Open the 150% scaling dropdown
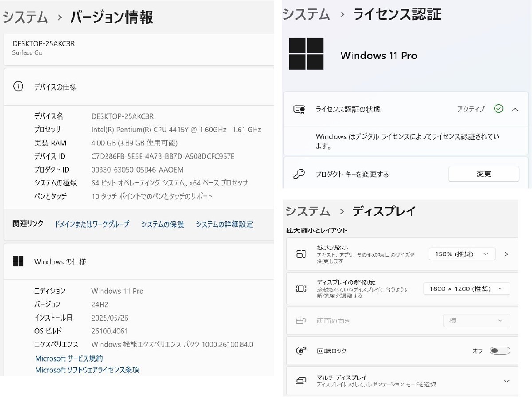The height and width of the screenshot is (404, 532). 462,254
